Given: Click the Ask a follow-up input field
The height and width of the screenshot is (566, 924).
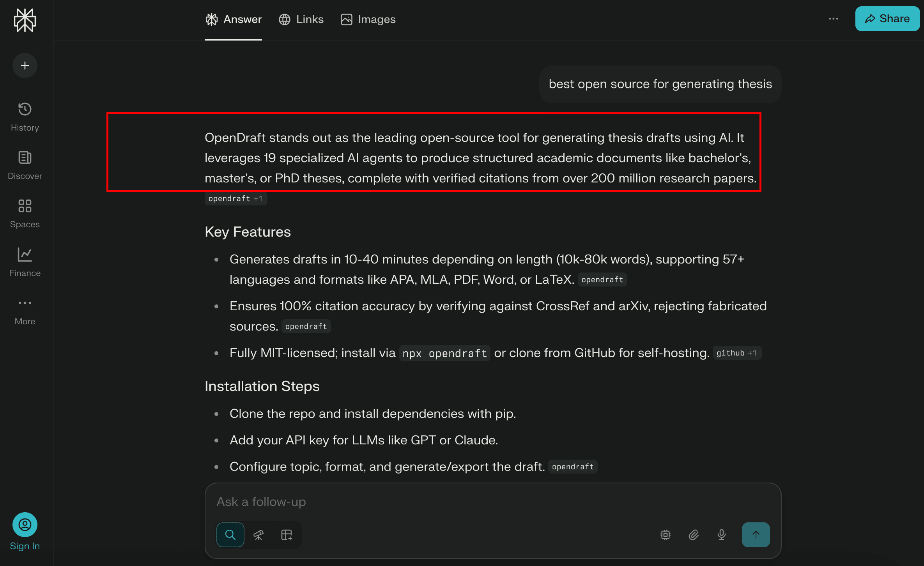Looking at the screenshot, I should click(429, 502).
